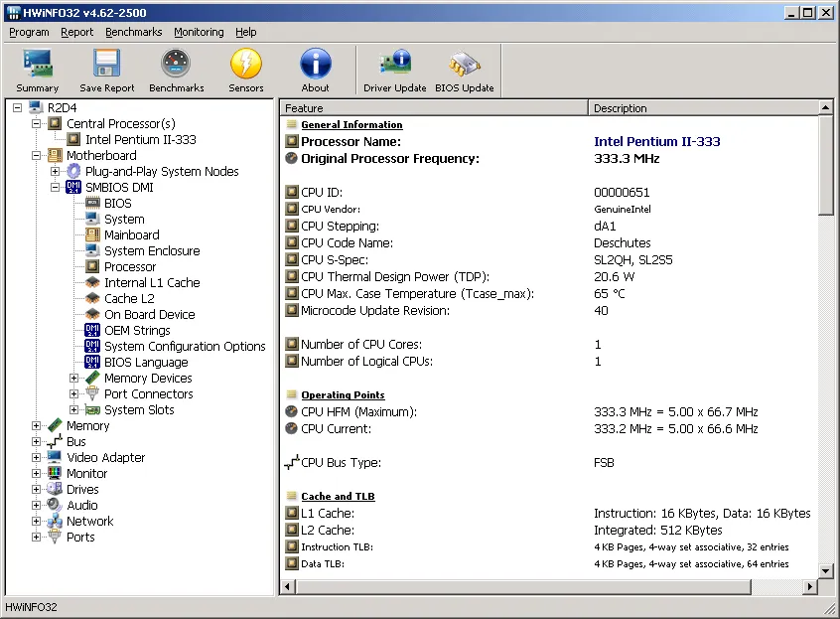The height and width of the screenshot is (619, 840).
Task: Open the Benchmarks menu
Action: click(x=133, y=32)
